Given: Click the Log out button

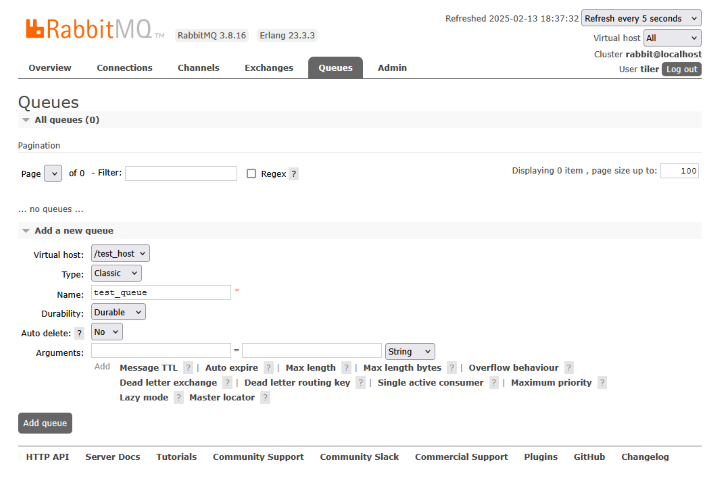Looking at the screenshot, I should (681, 69).
